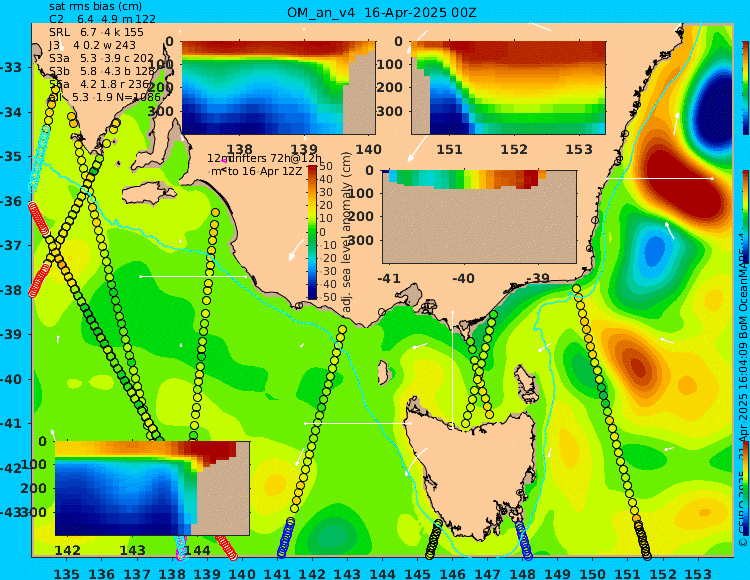The height and width of the screenshot is (580, 750).
Task: Click Kangaroo Island on the map
Action: pos(149,195)
